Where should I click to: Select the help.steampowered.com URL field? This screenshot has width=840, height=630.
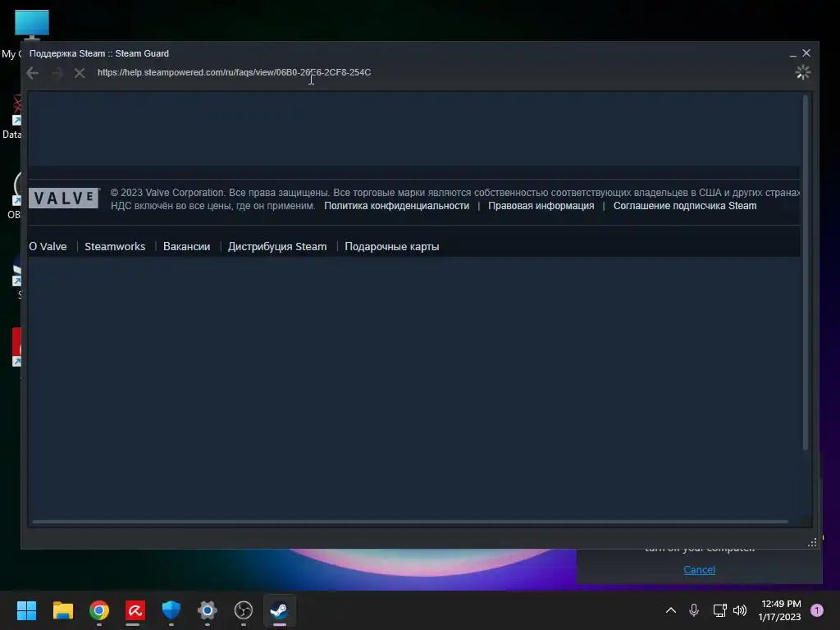(x=234, y=72)
